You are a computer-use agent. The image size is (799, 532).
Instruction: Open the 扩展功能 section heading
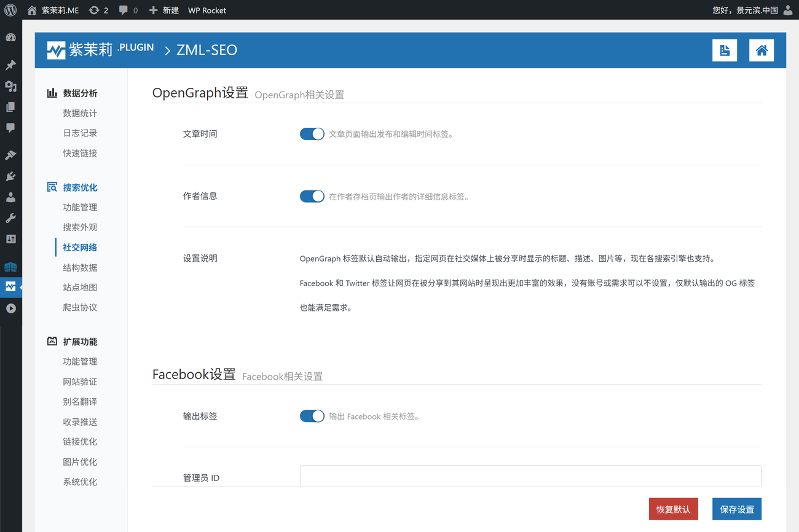tap(80, 342)
